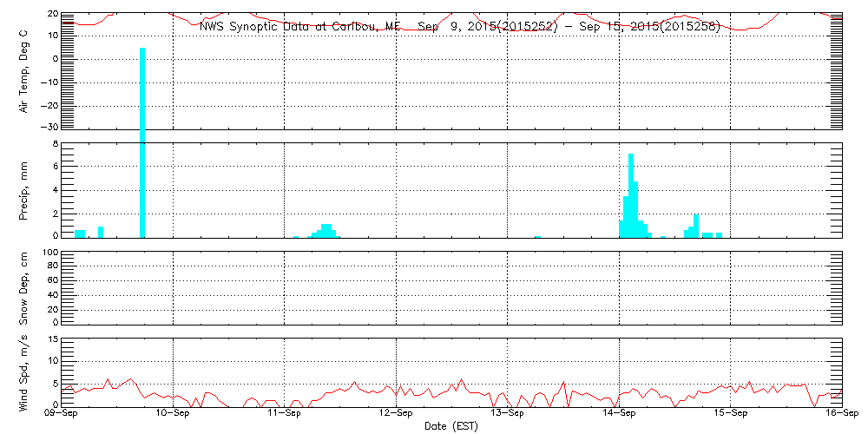This screenshot has height=434, width=868.
Task: Click the 12-Sep date tick label
Action: [x=396, y=415]
